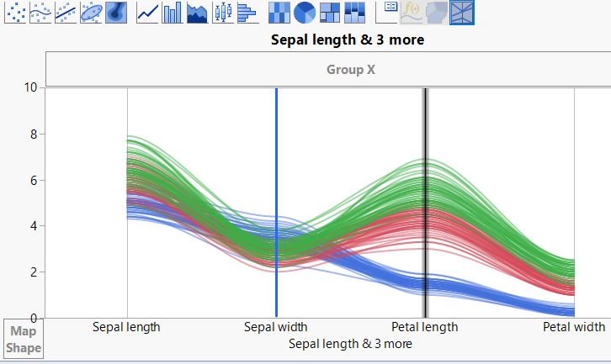Select the Histogram icon

(x=247, y=12)
